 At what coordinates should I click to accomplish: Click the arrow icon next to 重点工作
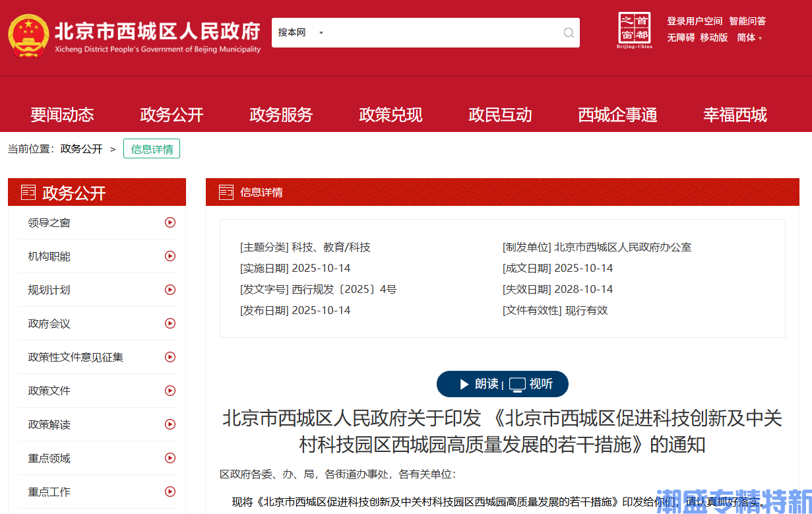pyautogui.click(x=171, y=492)
